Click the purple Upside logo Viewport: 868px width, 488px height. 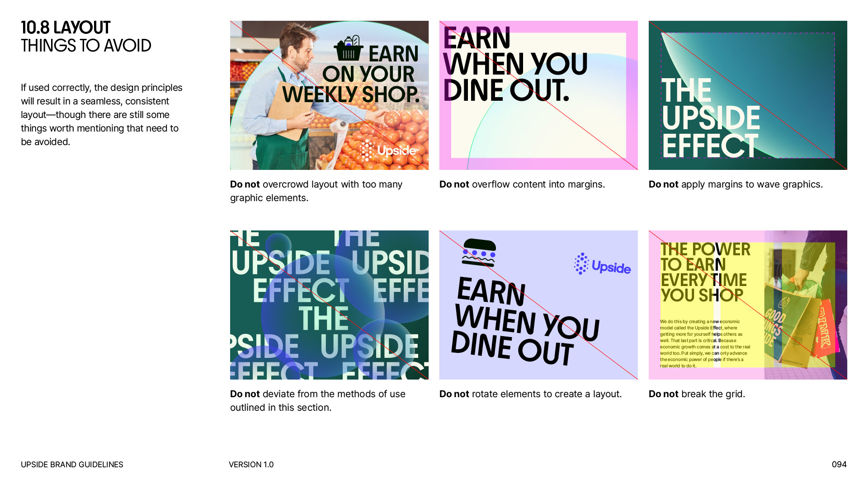[x=602, y=264]
